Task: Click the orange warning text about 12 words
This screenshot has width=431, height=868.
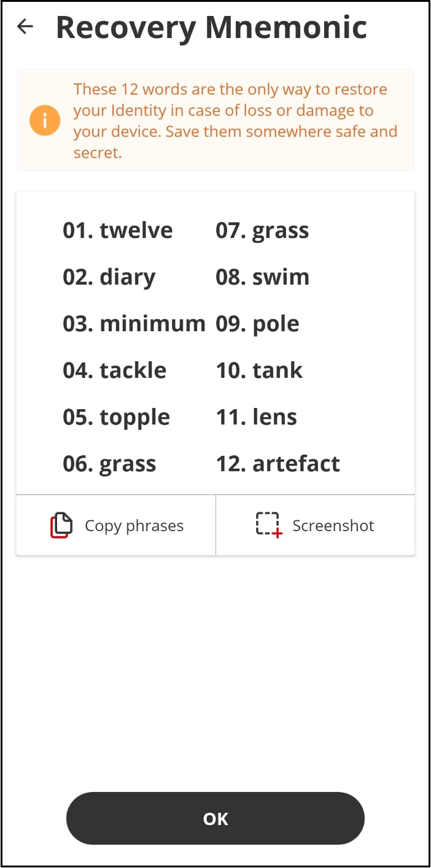Action: click(x=235, y=121)
